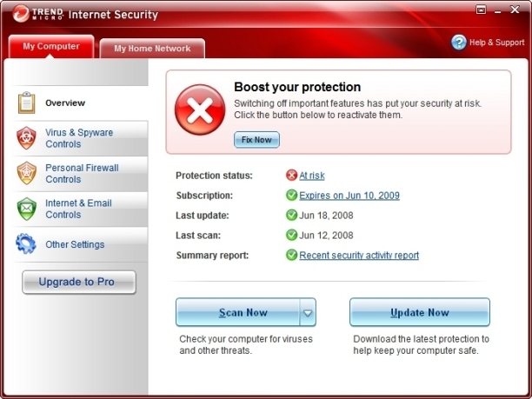This screenshot has height=399, width=532.
Task: Click the green check beside Summary report
Action: tap(291, 255)
